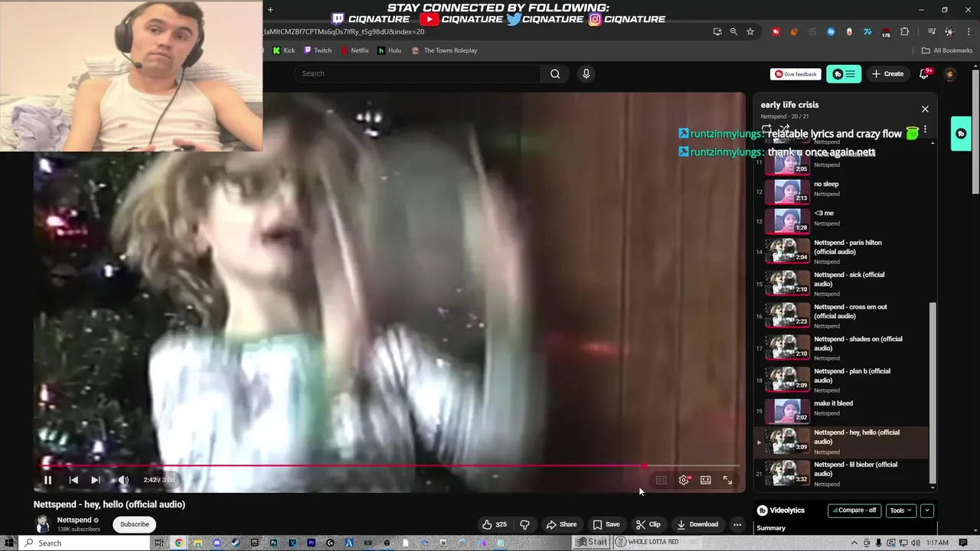Seek on the red video progress bar
The image size is (980, 551).
[x=390, y=465]
